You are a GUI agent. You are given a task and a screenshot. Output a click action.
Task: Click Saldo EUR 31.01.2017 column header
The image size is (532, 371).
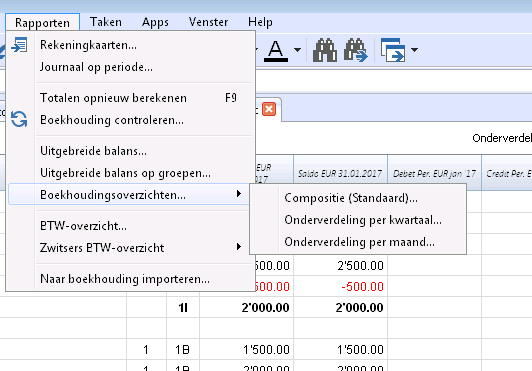tap(340, 173)
